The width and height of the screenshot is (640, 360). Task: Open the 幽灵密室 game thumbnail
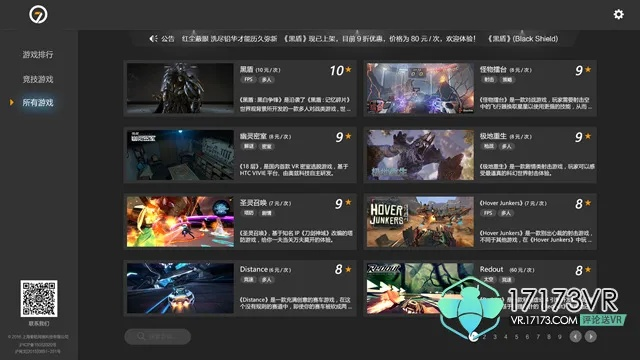[180, 155]
